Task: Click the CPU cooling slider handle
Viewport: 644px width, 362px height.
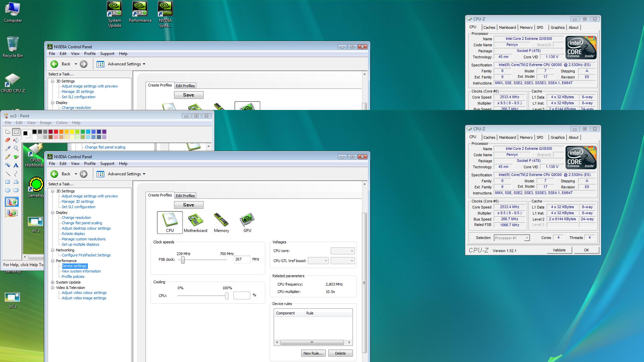Action: point(227,296)
